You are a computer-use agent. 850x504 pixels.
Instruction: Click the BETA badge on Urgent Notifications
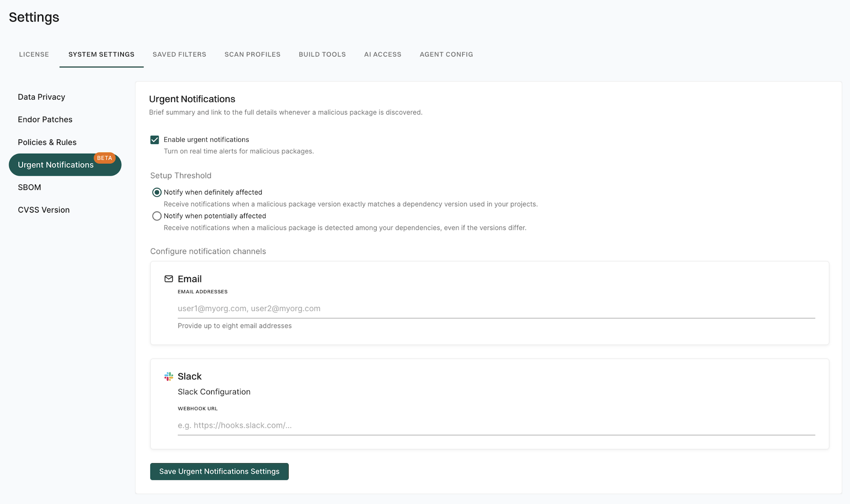point(104,158)
